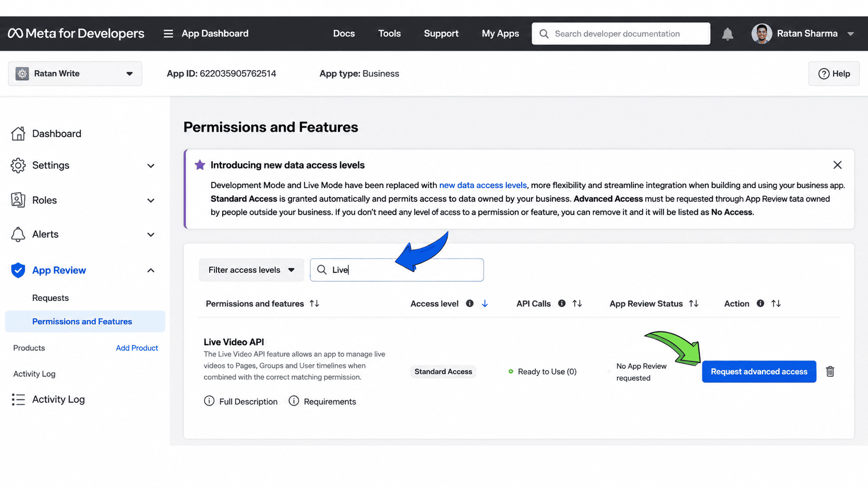Click Request advanced access button
Viewport: 868px width, 489px height.
click(x=759, y=372)
